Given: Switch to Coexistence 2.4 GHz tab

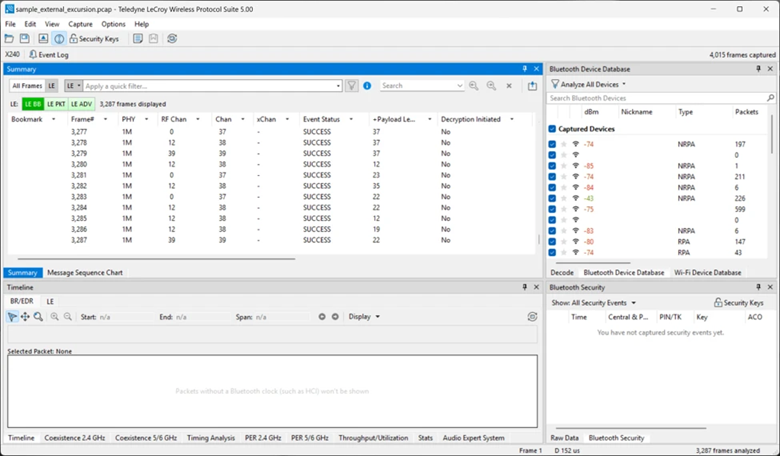Looking at the screenshot, I should [x=75, y=438].
